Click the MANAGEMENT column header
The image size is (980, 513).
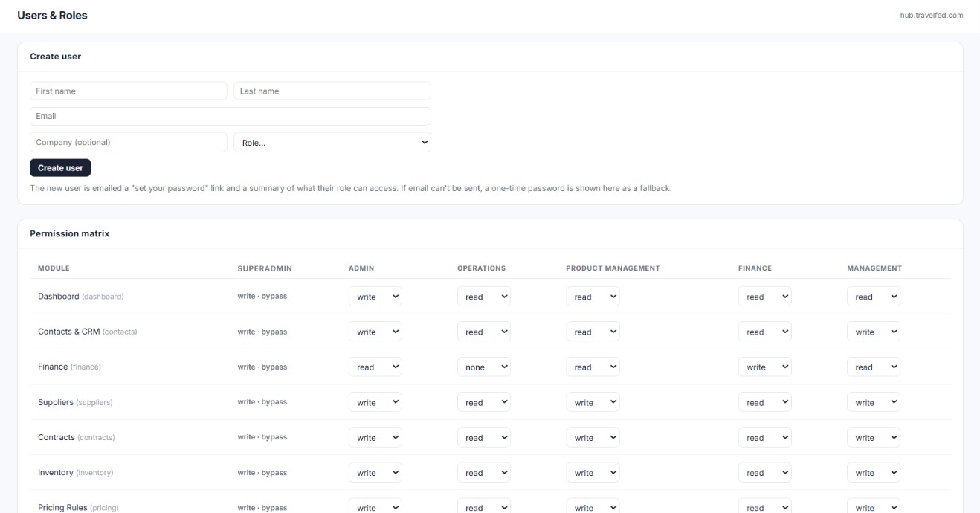pos(874,268)
